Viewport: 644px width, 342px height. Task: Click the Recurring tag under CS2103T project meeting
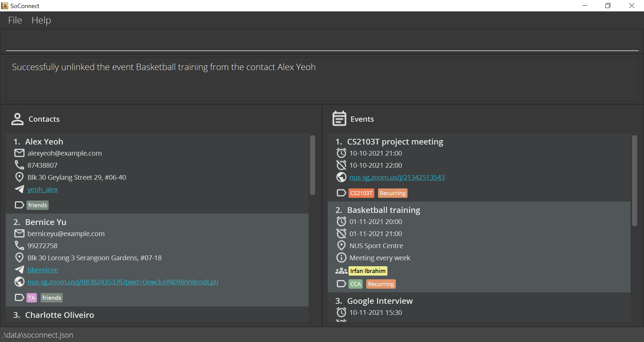tap(392, 193)
